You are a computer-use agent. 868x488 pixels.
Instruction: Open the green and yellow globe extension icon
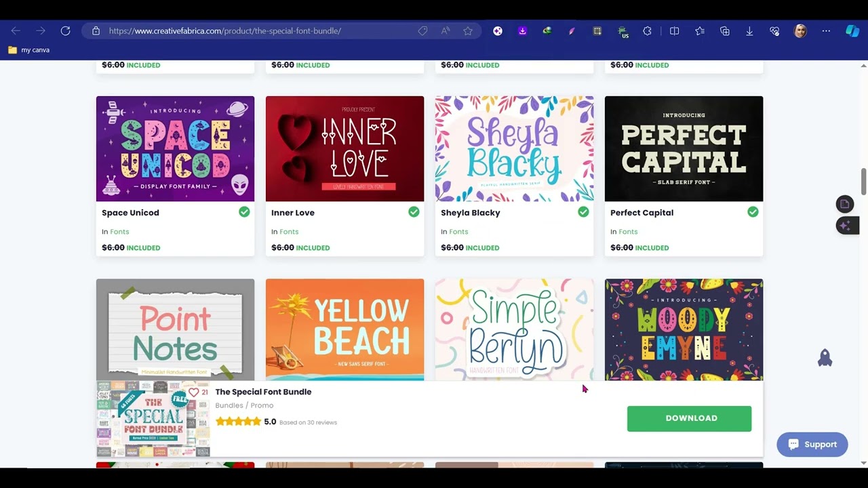pos(547,30)
